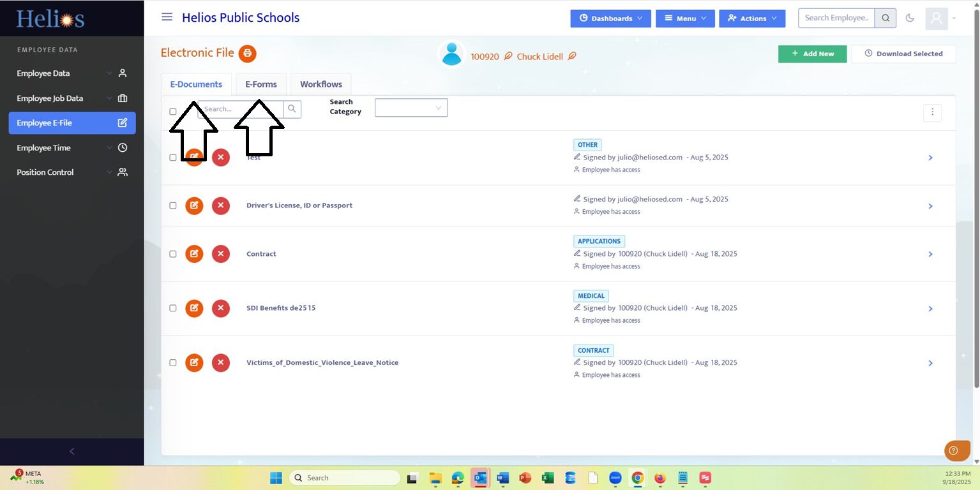This screenshot has width=980, height=490.
Task: Open Zoom from the taskbar
Action: 615,478
